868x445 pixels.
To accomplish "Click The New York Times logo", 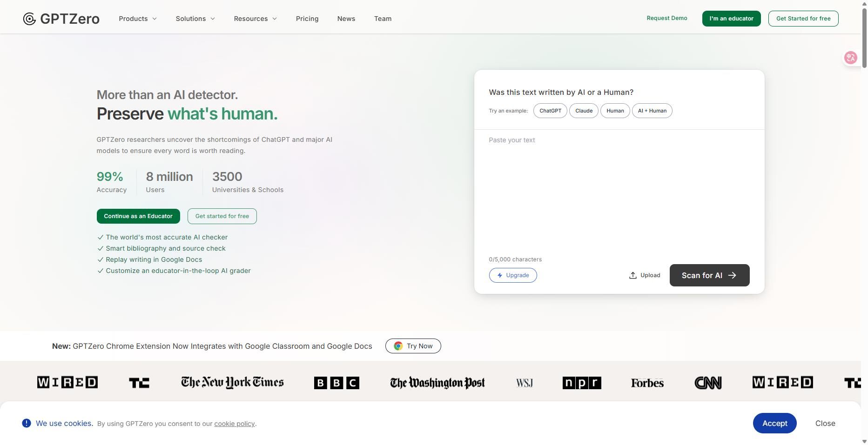I will pyautogui.click(x=232, y=382).
